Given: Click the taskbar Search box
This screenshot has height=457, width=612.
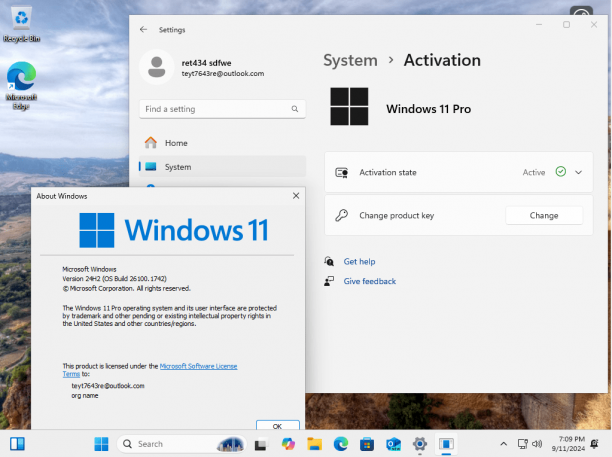Looking at the screenshot, I should click(181, 444).
